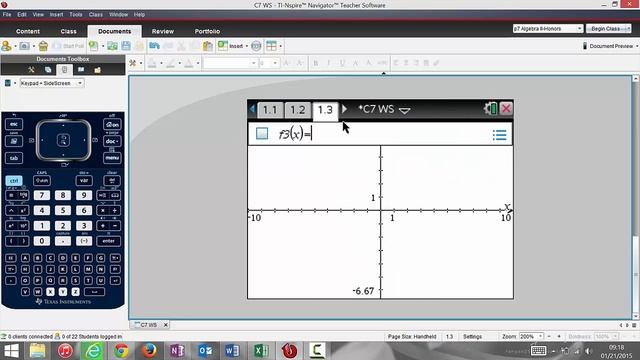This screenshot has width=640, height=360.
Task: Open the Keypad + SideScreen dropdown
Action: [x=52, y=83]
